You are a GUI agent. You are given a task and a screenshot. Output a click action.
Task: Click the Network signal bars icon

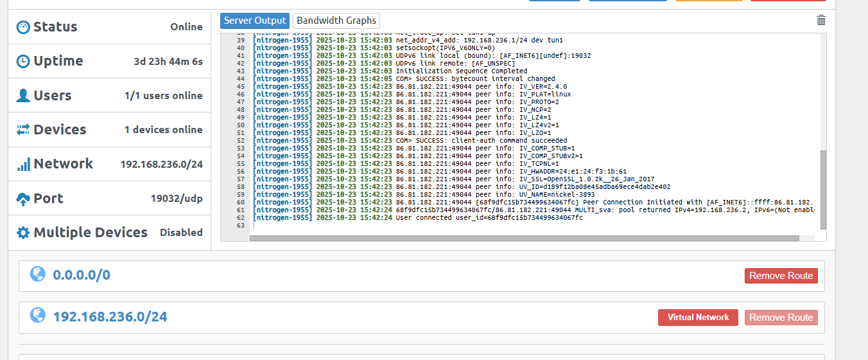(23, 165)
